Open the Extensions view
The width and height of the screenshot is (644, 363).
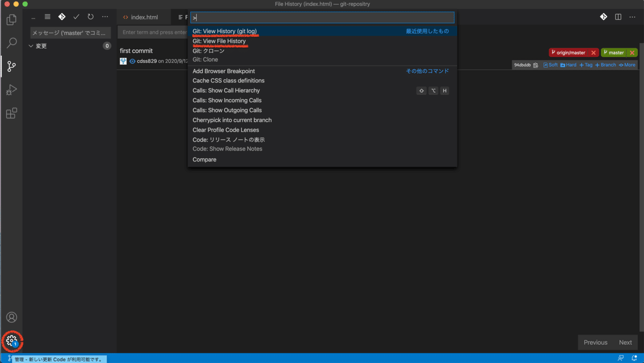point(11,113)
